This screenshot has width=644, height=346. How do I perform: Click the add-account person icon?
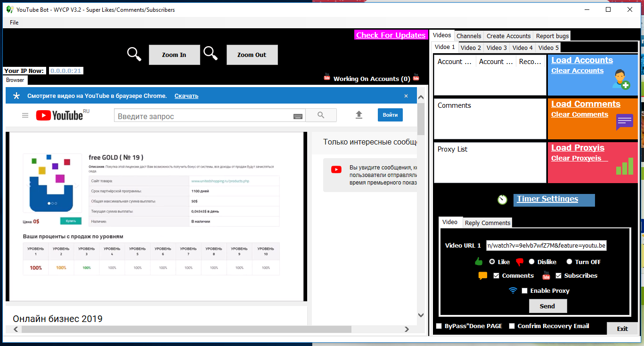pyautogui.click(x=620, y=79)
